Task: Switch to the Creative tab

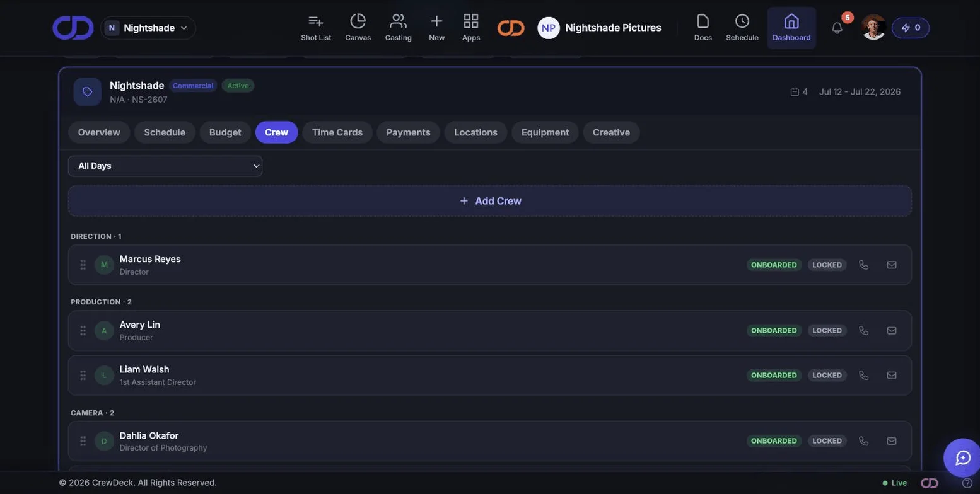Action: [612, 132]
